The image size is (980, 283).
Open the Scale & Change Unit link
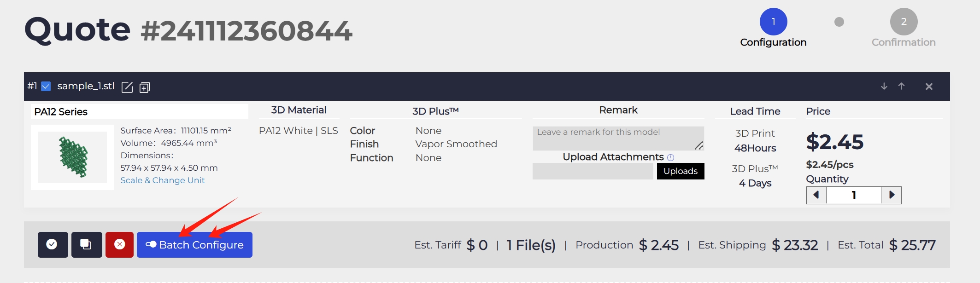[x=162, y=180]
